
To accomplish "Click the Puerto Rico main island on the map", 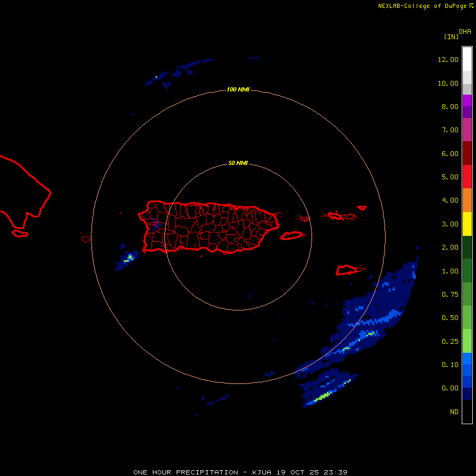I will point(209,227).
